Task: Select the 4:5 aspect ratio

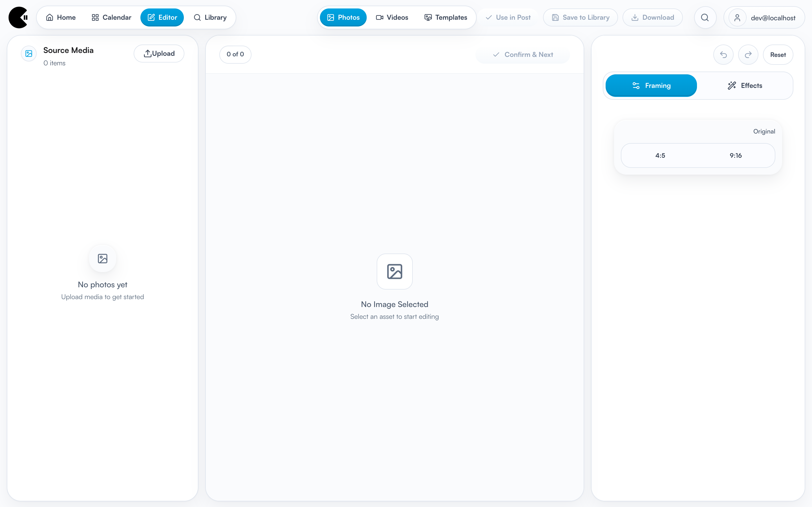Action: [660, 155]
